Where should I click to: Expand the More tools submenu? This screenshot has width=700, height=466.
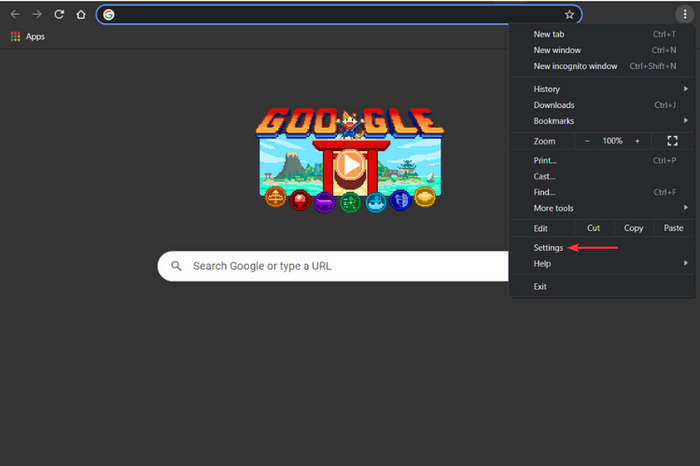pyautogui.click(x=602, y=208)
